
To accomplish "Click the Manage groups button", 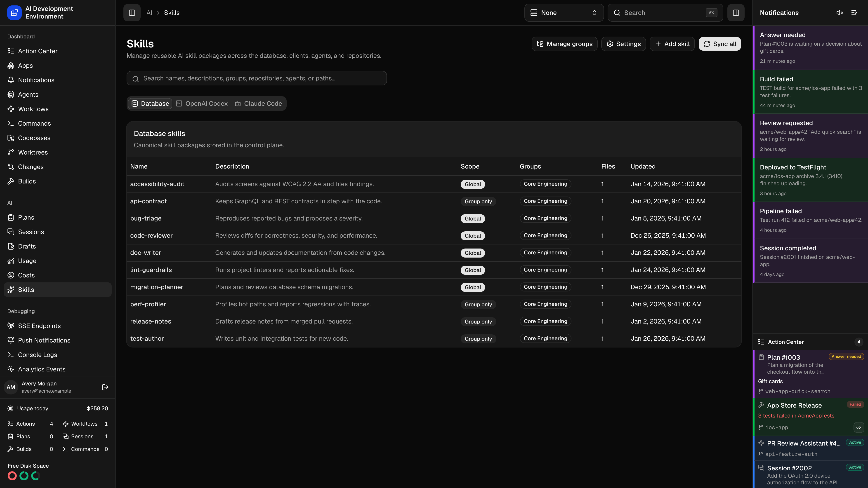I will pos(564,44).
